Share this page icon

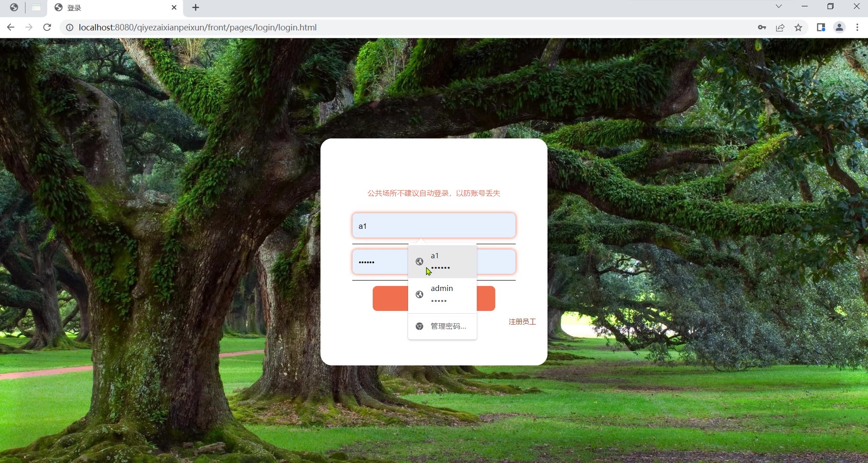coord(780,28)
